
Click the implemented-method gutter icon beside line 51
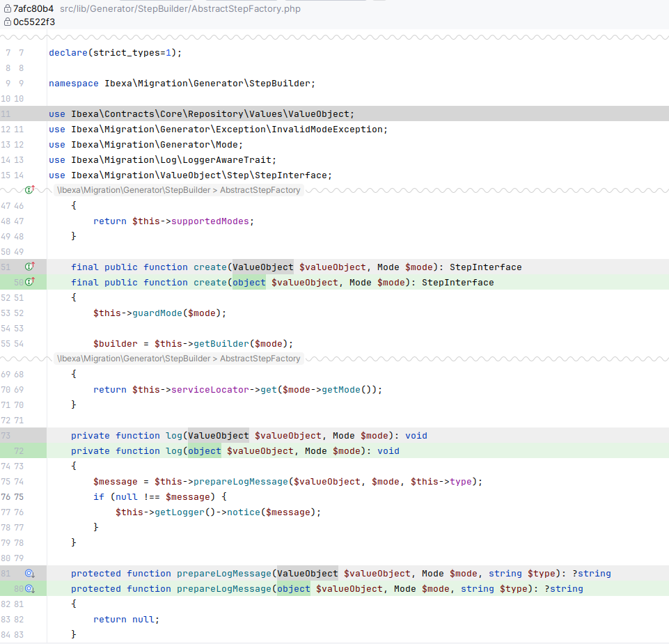click(29, 267)
